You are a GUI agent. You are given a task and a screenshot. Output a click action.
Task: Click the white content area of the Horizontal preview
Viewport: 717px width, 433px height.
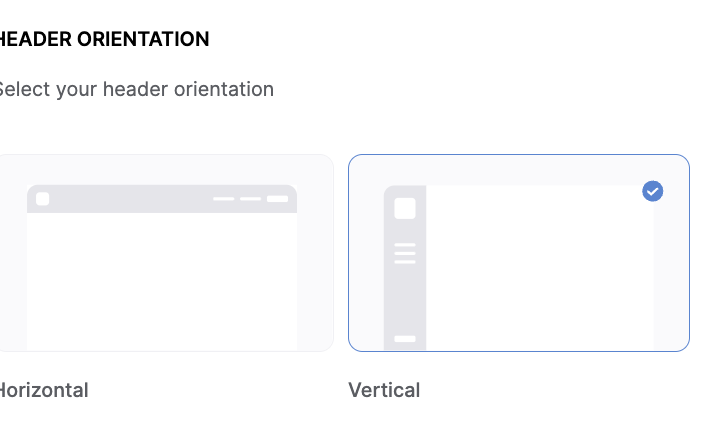point(162,282)
